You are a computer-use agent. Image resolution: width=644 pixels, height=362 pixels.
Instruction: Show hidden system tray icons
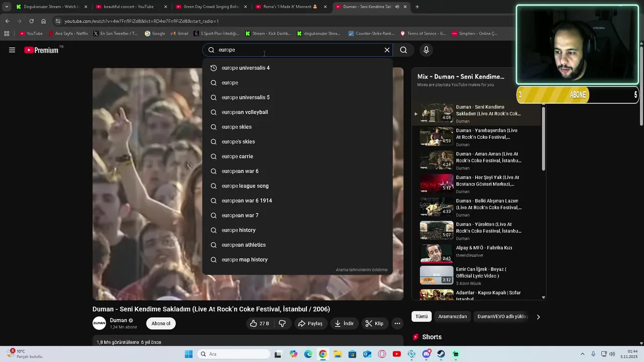[583, 354]
